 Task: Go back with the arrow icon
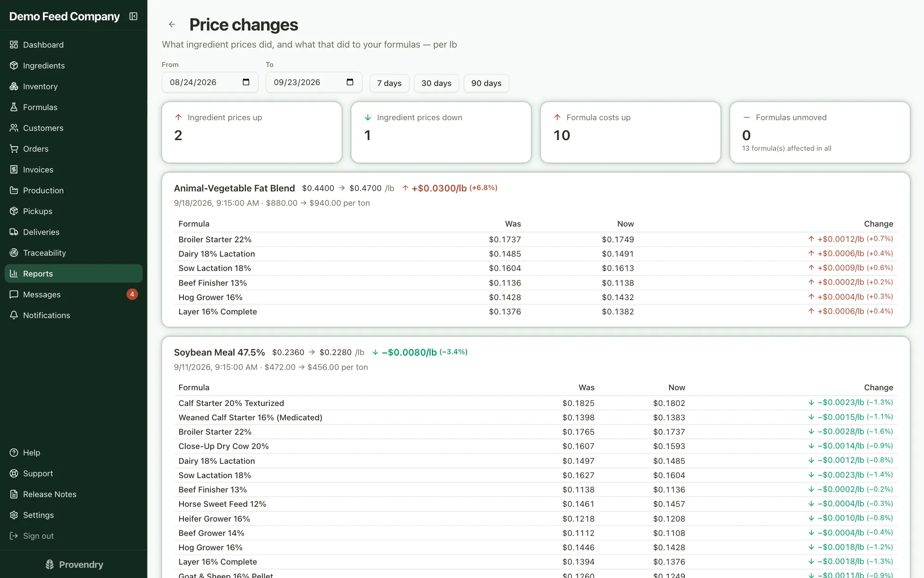(172, 25)
